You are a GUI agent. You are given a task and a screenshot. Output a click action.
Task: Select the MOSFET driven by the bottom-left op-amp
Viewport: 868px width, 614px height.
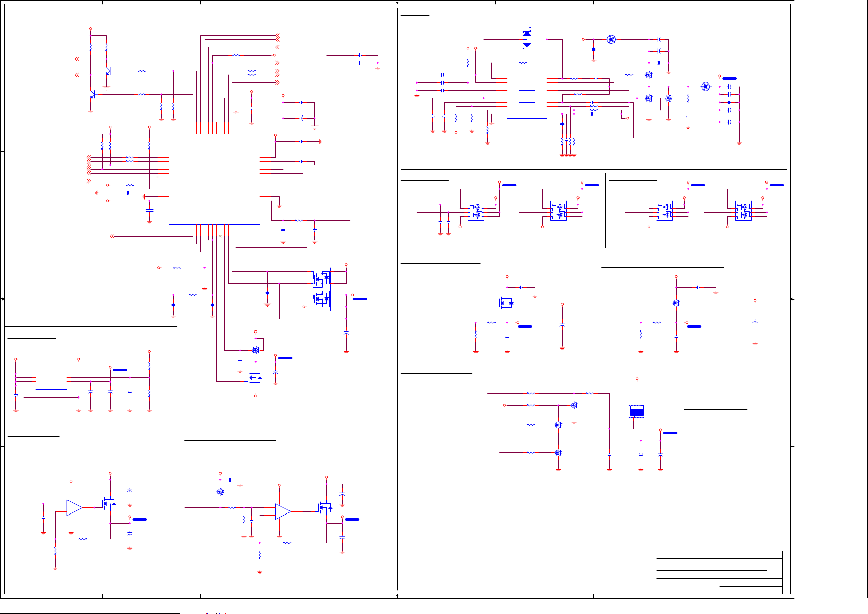click(109, 503)
